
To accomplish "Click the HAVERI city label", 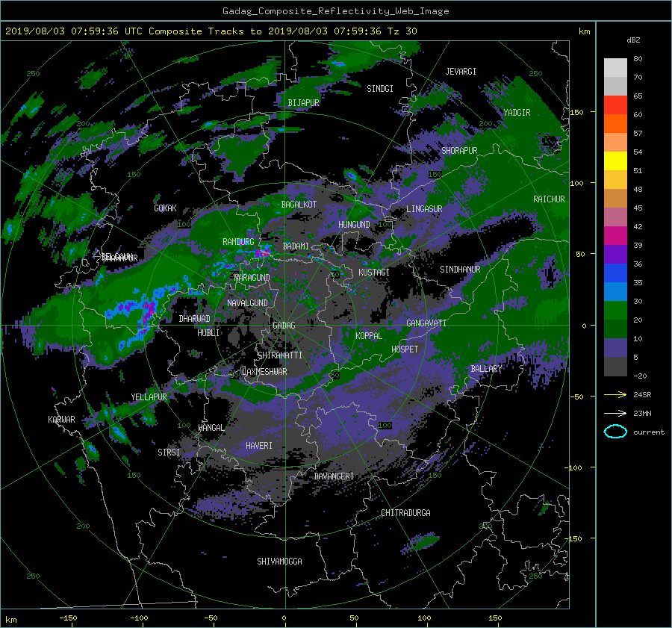I will [259, 446].
